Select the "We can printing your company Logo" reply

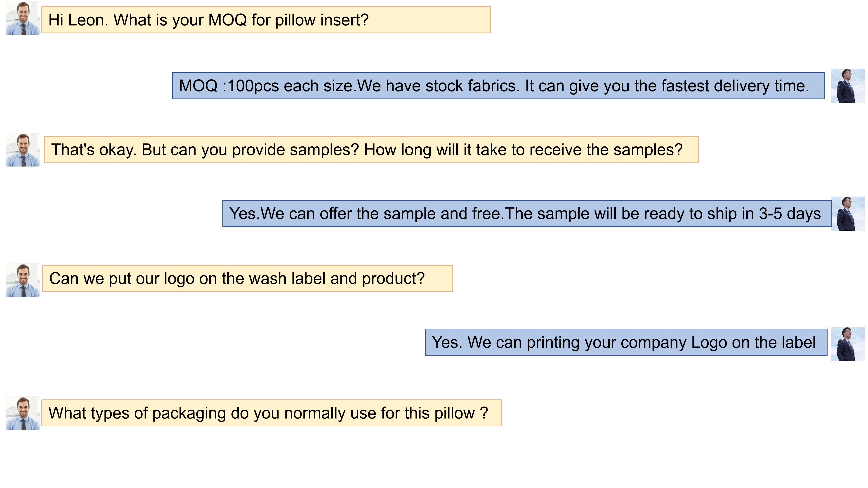pyautogui.click(x=626, y=342)
